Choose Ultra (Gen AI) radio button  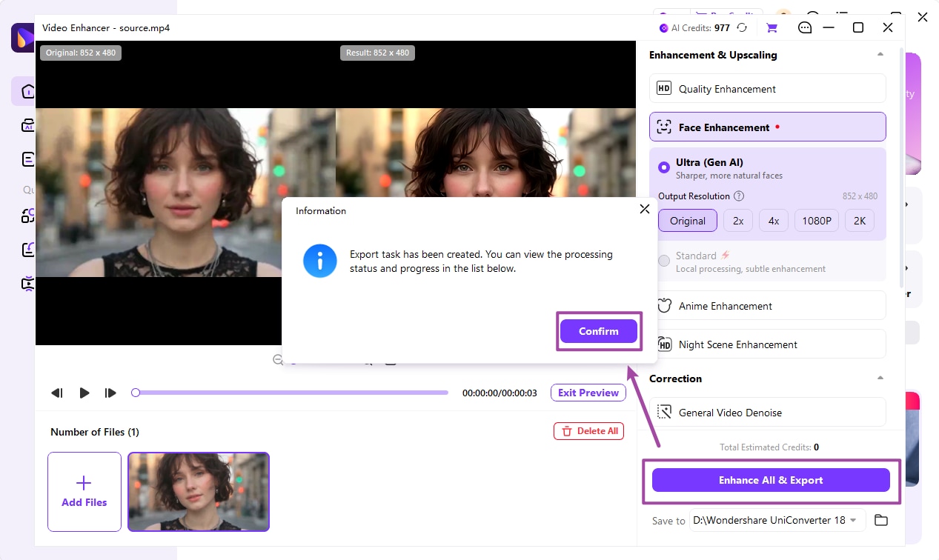(x=664, y=167)
